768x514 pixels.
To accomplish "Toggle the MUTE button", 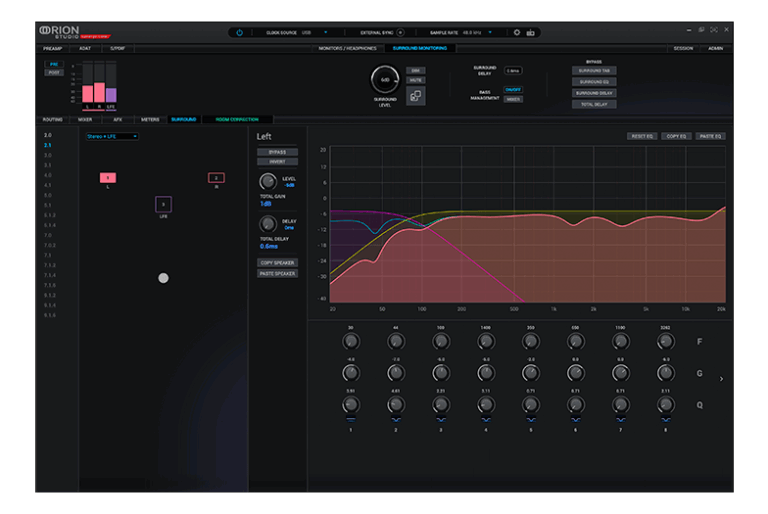I will point(415,80).
